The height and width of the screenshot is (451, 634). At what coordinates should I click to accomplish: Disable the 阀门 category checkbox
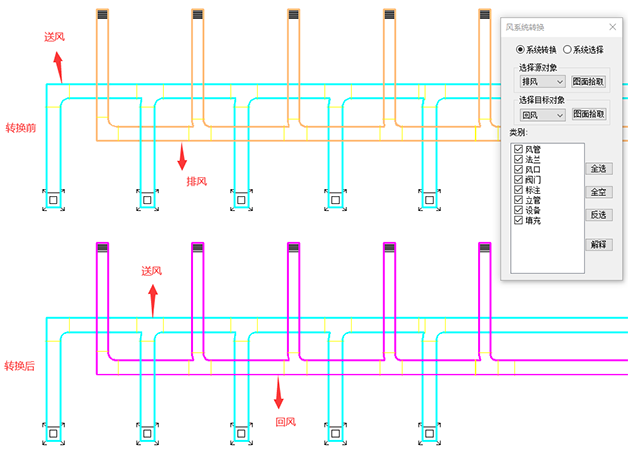coord(518,180)
